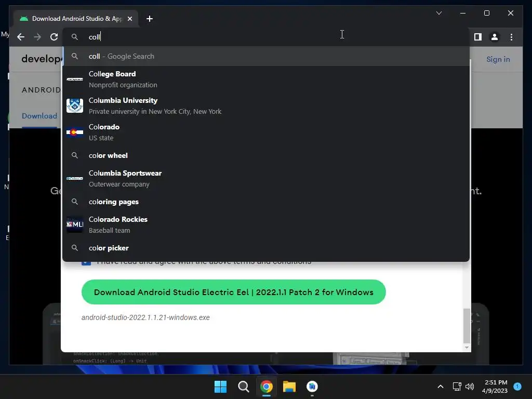Click the Sign in link

[498, 59]
